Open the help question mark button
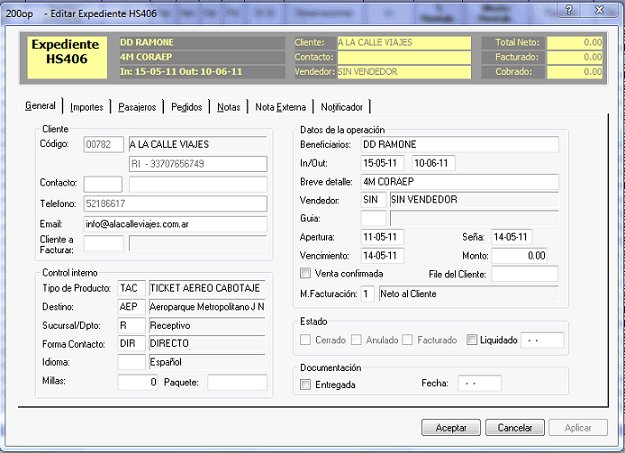Viewport: 625px width, 453px height. tap(569, 10)
